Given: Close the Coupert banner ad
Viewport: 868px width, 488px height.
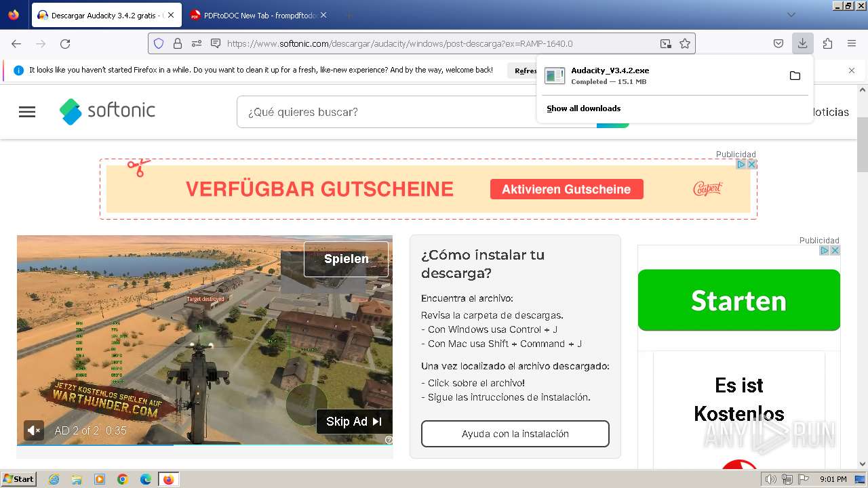Looking at the screenshot, I should 751,164.
